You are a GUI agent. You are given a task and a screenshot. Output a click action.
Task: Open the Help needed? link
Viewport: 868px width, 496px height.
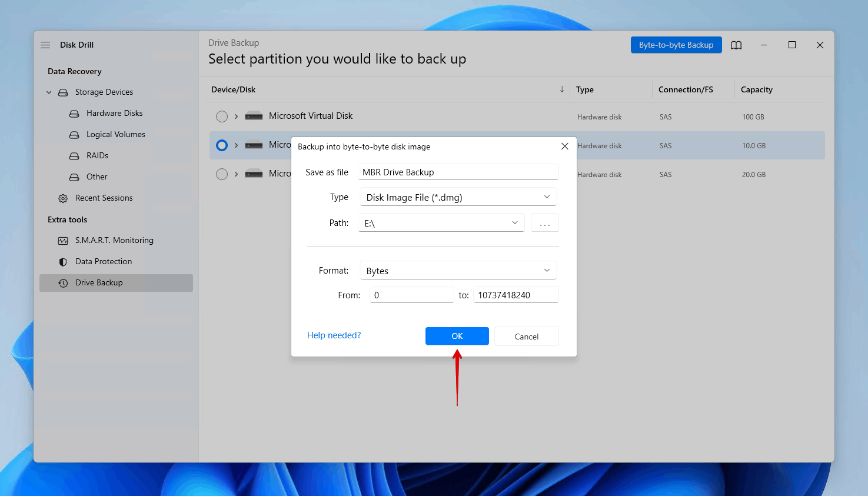[334, 335]
